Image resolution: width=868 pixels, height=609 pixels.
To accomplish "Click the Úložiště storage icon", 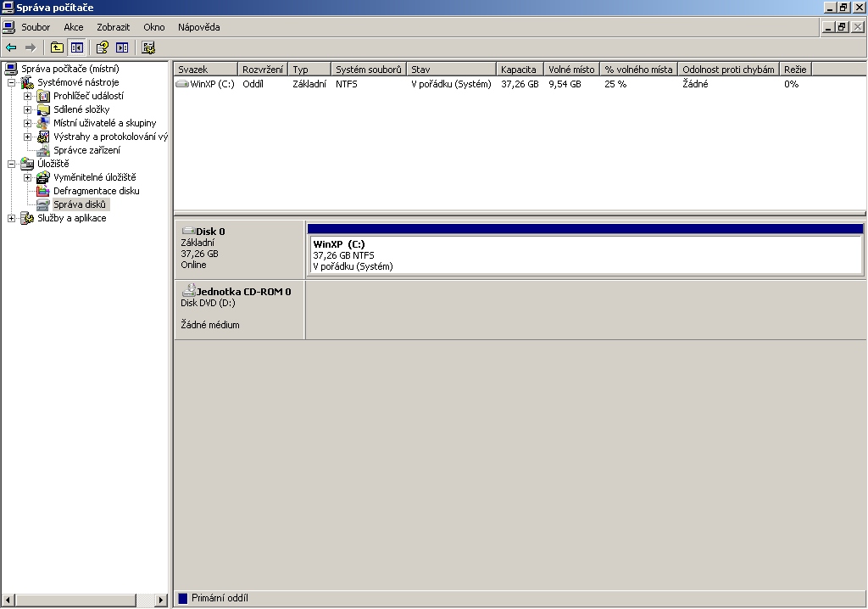I will (27, 164).
